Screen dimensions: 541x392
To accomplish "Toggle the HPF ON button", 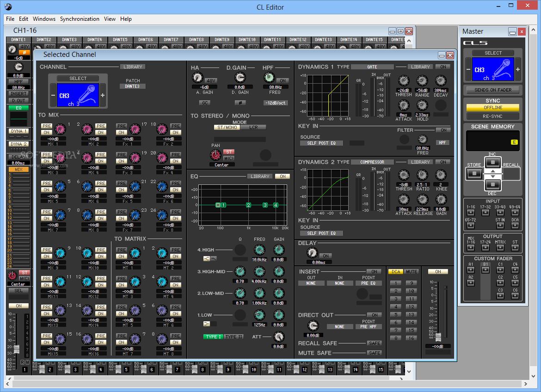I will [x=283, y=80].
